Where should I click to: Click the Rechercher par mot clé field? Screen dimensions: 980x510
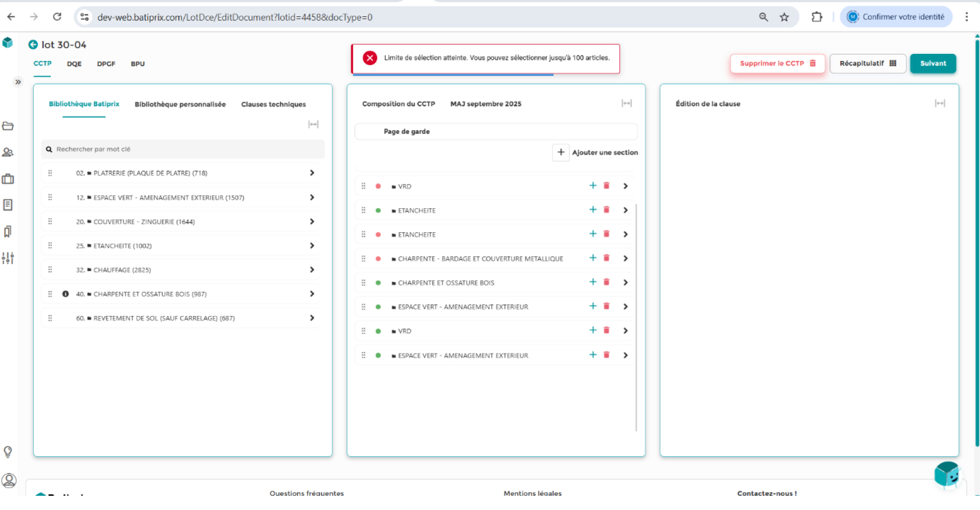point(183,149)
